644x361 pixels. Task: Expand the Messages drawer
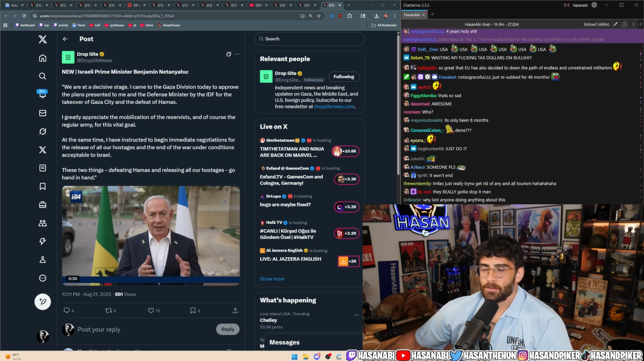click(313, 342)
